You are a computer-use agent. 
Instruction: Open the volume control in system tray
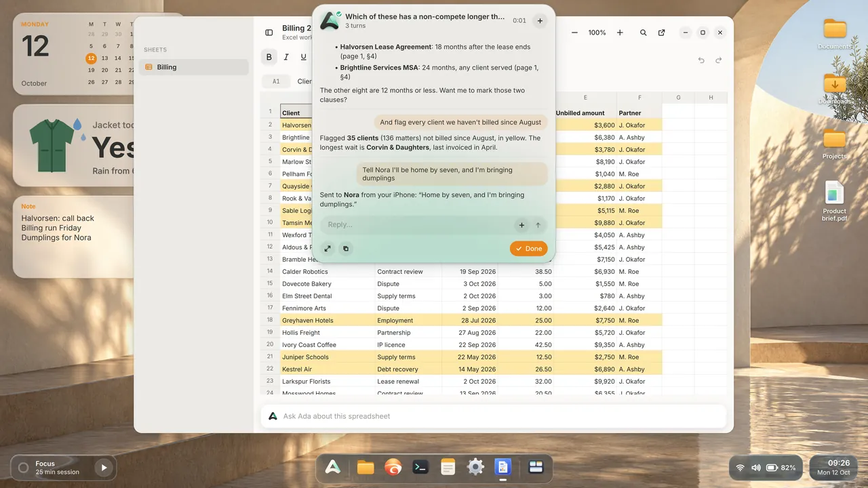pyautogui.click(x=756, y=468)
